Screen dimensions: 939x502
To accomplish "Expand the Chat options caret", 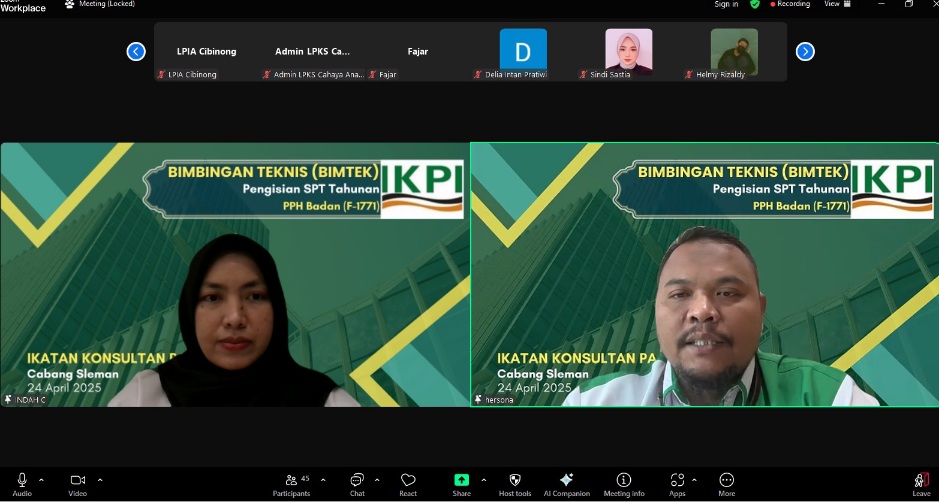I will [377, 480].
